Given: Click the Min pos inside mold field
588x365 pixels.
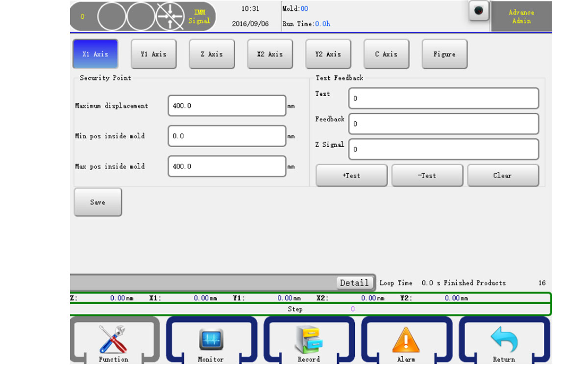Looking at the screenshot, I should click(227, 136).
